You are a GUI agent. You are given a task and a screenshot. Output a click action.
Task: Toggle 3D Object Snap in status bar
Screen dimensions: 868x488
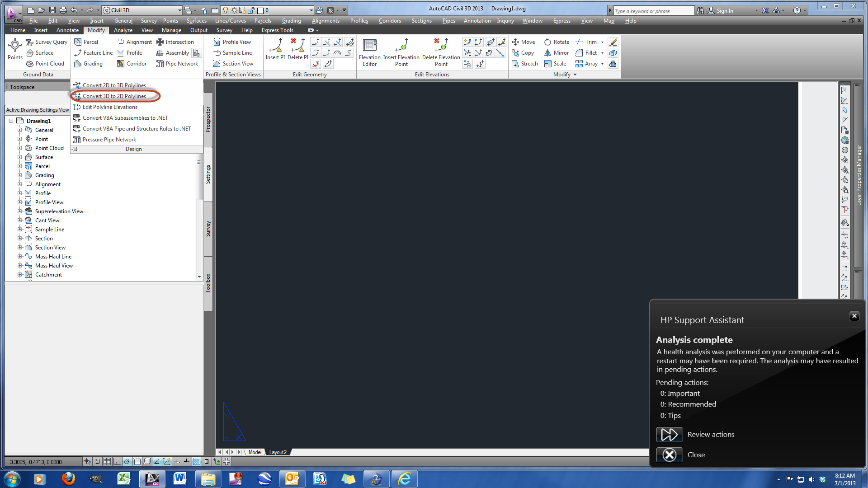pyautogui.click(x=147, y=461)
